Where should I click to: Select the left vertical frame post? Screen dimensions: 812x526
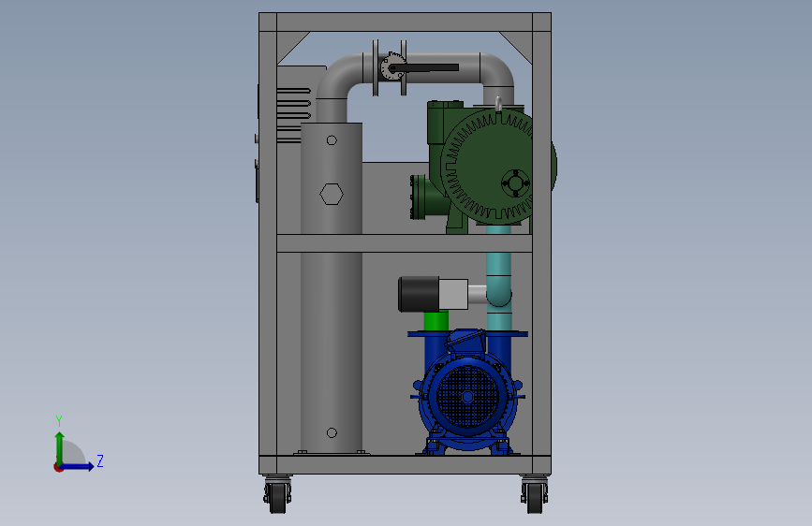pos(268,243)
